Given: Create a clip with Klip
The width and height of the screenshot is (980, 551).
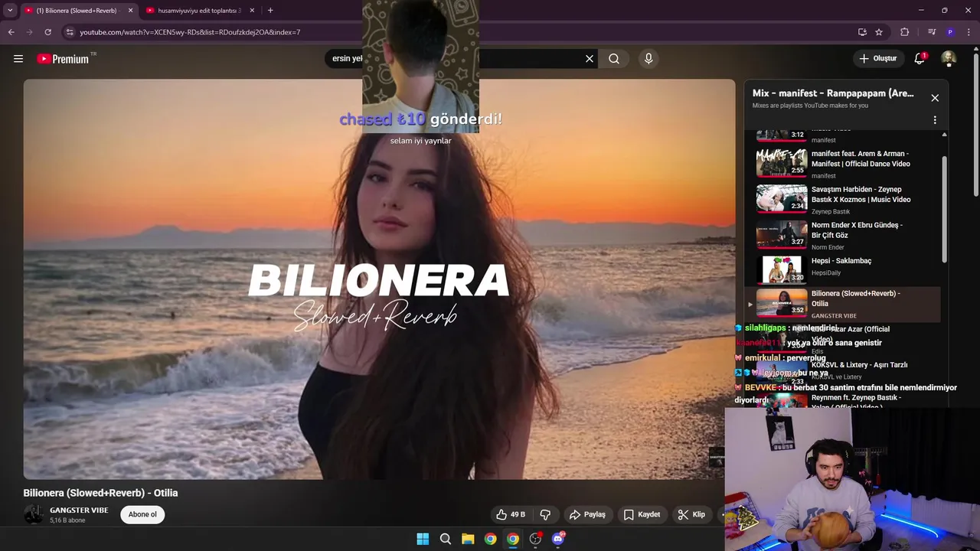Looking at the screenshot, I should (x=691, y=514).
